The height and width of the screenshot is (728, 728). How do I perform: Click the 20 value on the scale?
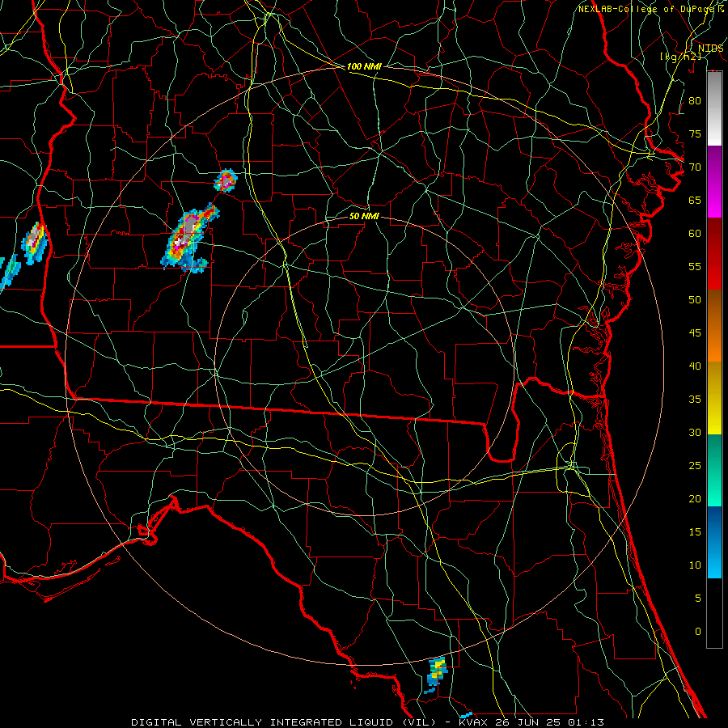click(695, 499)
